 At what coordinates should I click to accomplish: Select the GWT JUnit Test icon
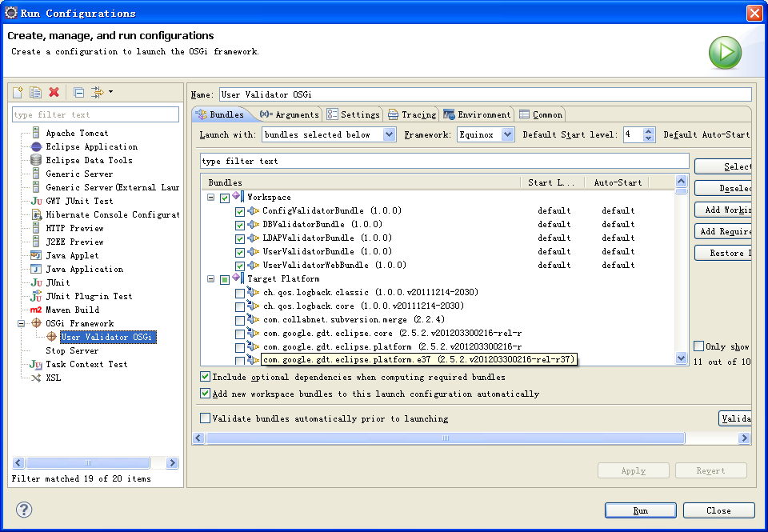36,201
